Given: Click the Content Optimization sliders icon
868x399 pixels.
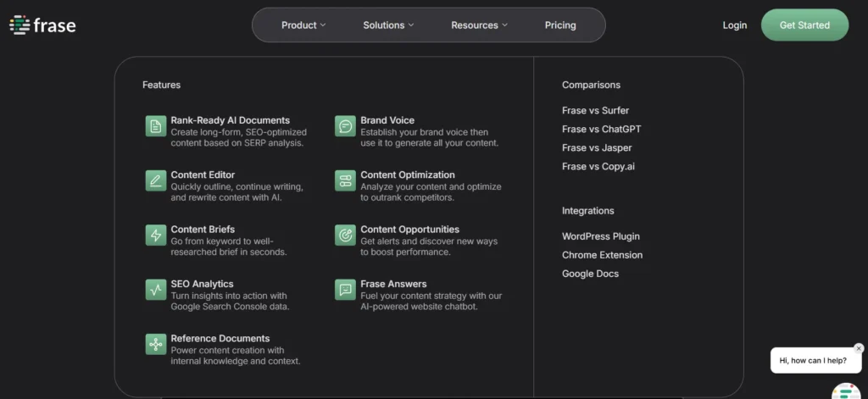Looking at the screenshot, I should coord(346,180).
